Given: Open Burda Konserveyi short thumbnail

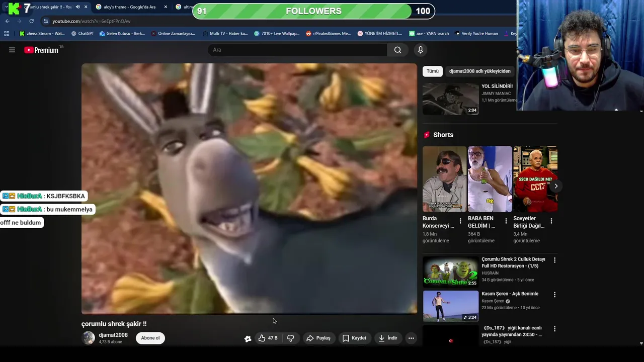Looking at the screenshot, I should click(445, 179).
